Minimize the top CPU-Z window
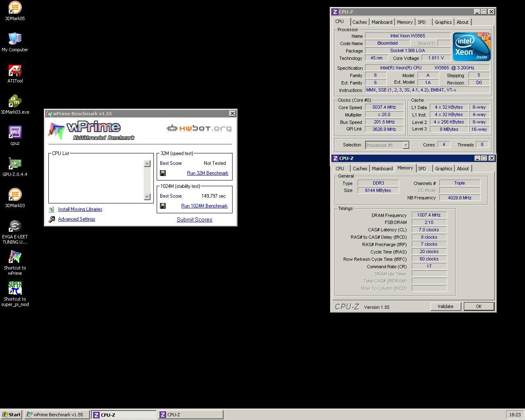 coord(477,12)
